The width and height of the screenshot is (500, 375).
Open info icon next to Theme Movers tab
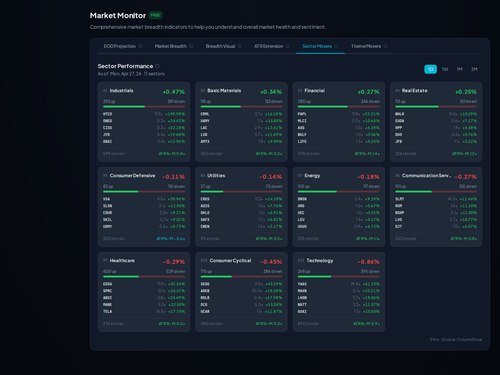tap(386, 46)
